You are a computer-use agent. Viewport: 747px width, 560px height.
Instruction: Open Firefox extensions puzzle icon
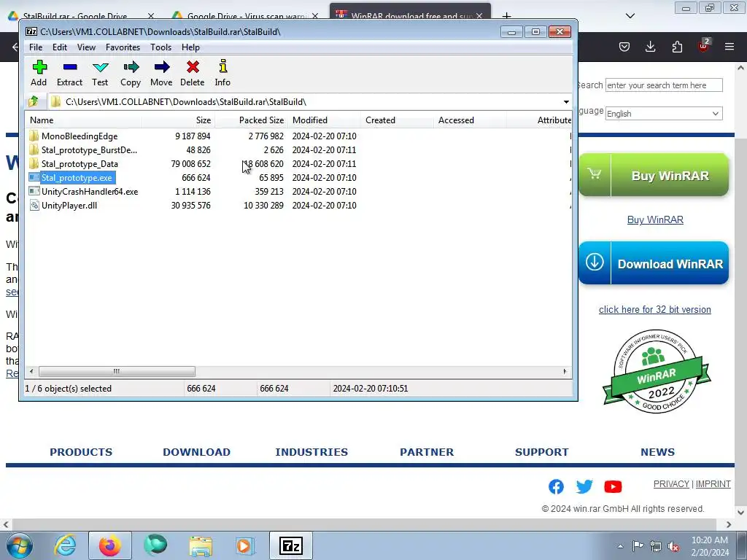click(677, 47)
